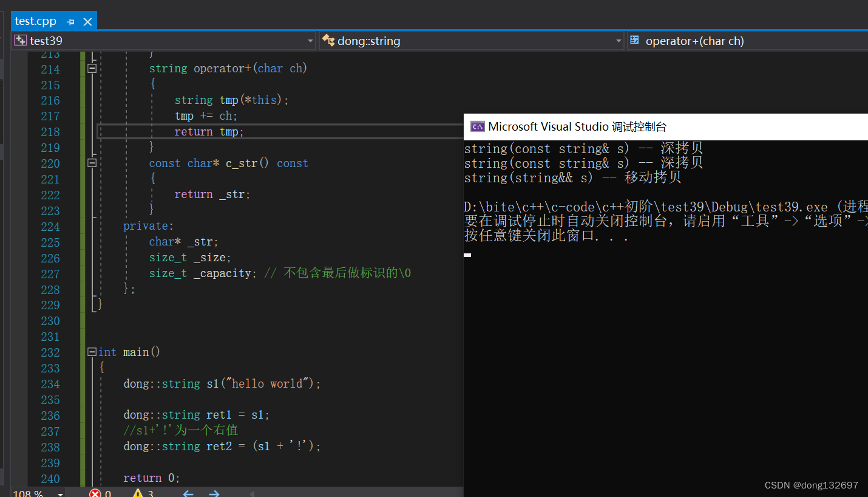Click the yellow warning count icon
The image size is (868, 497).
pos(138,493)
